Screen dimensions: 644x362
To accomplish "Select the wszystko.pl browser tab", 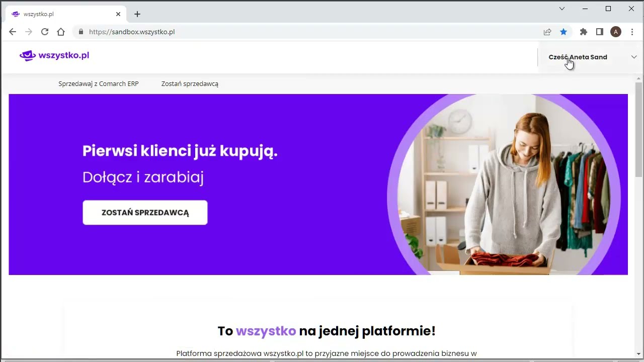I will click(65, 14).
